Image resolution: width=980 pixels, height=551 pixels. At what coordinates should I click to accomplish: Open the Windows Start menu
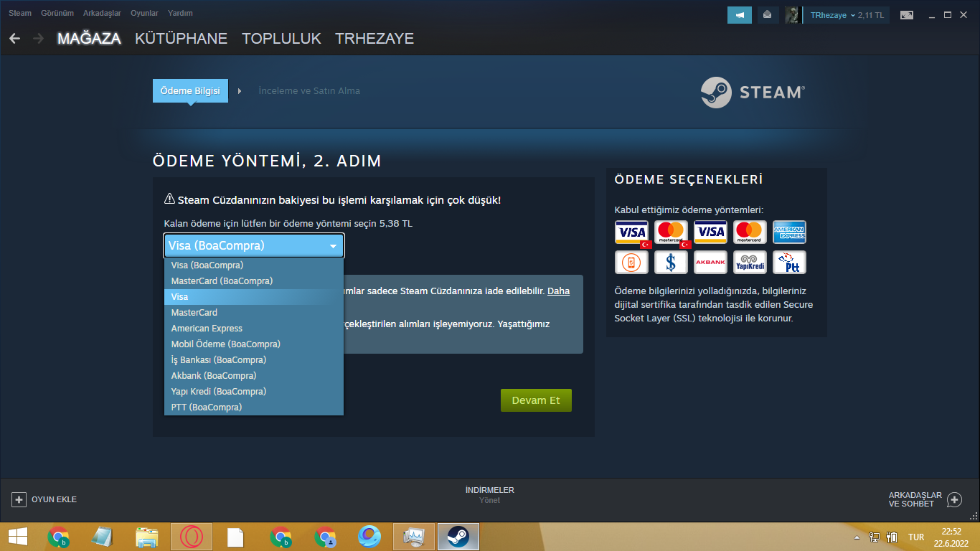pos(18,537)
